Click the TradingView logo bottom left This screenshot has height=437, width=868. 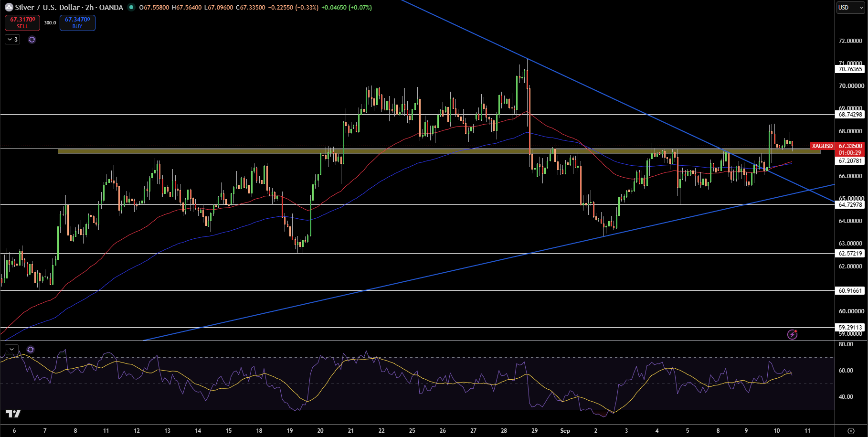(13, 414)
